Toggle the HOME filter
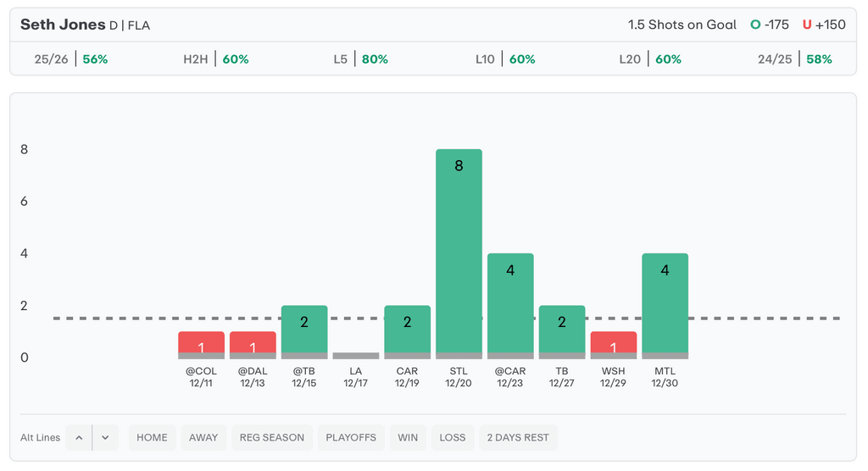Viewport: 868px width, 471px height. pyautogui.click(x=153, y=438)
